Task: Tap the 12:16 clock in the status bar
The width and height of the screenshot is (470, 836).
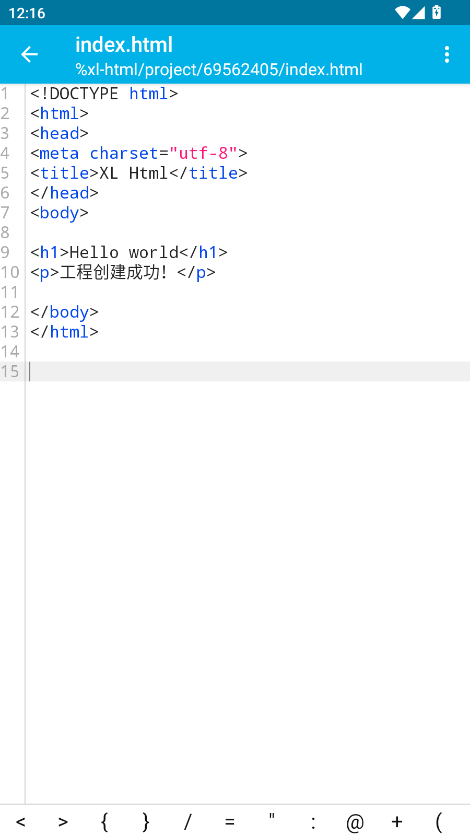Action: click(27, 13)
